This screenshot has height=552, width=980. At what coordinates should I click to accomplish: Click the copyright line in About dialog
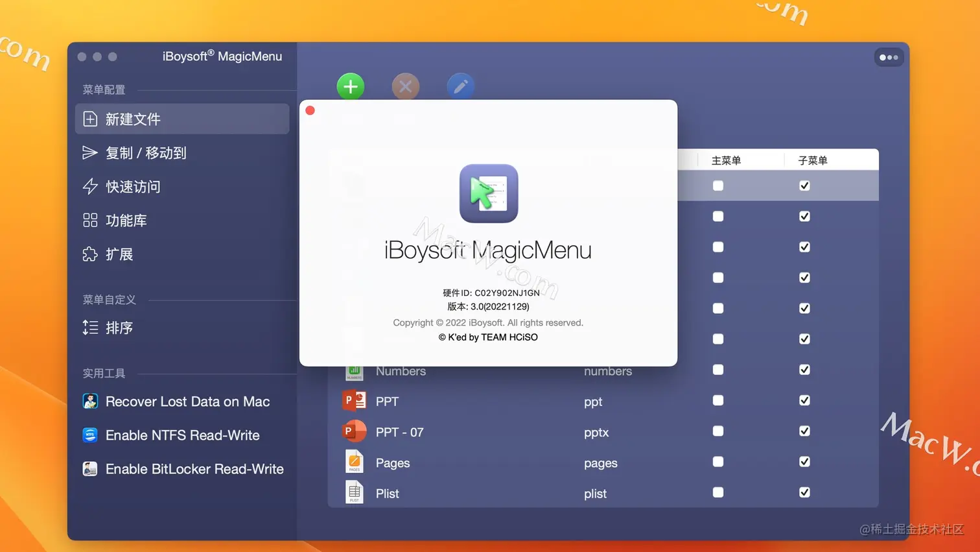488,322
